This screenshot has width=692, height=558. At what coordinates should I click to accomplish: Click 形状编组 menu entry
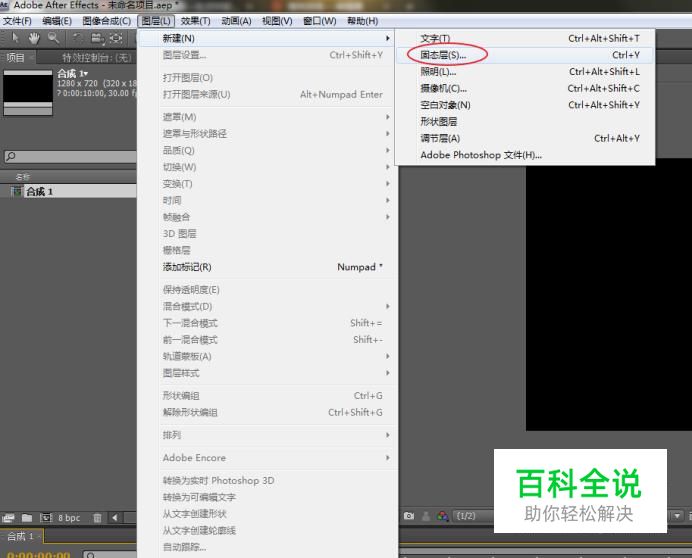click(267, 396)
